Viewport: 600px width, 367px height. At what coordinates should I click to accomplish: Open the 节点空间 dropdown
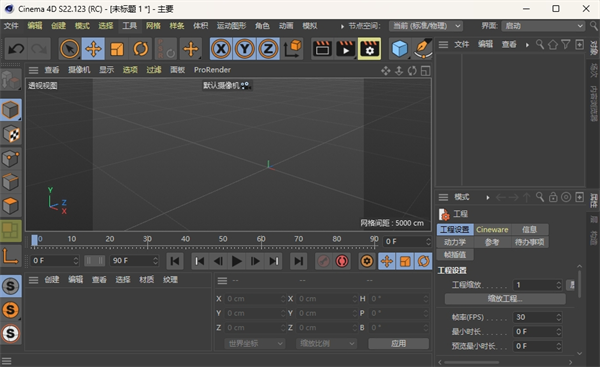pyautogui.click(x=426, y=26)
